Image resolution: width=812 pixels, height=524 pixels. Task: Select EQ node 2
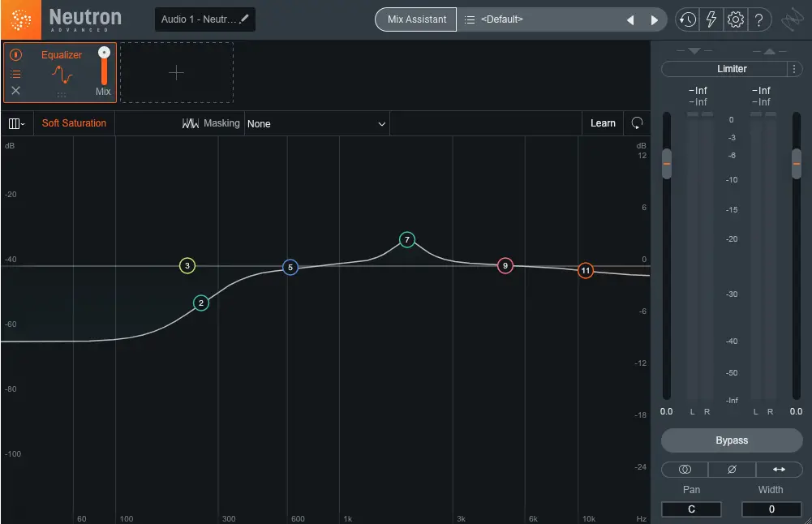coord(201,303)
